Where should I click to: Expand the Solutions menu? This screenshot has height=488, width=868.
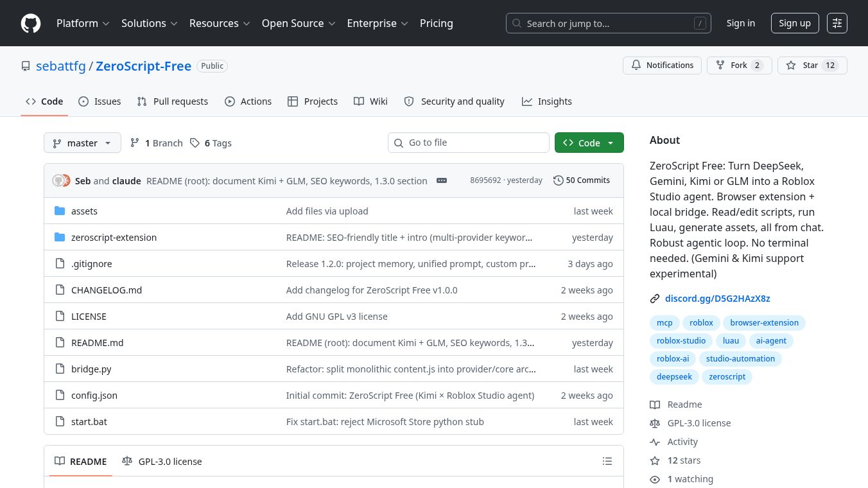(x=150, y=23)
